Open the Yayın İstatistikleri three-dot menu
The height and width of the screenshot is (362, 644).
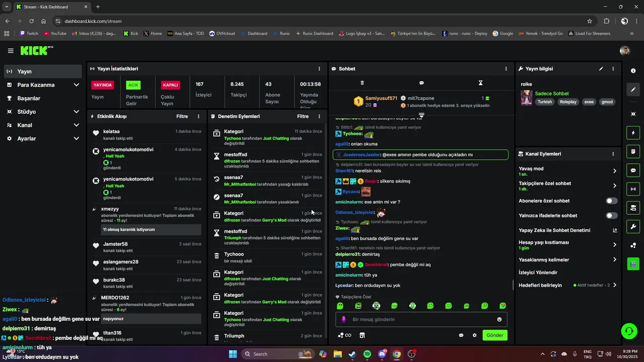click(x=319, y=69)
